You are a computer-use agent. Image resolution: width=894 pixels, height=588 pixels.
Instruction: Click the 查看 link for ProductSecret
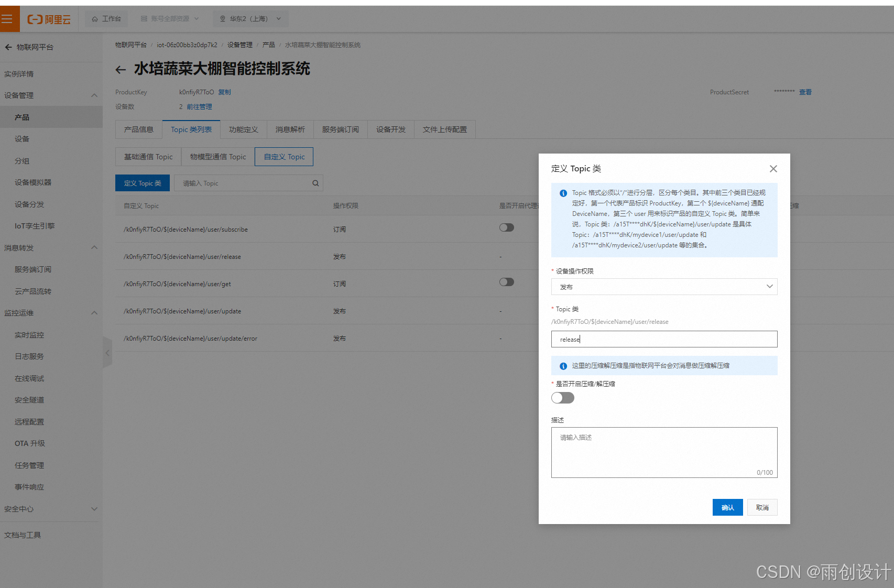pyautogui.click(x=805, y=92)
